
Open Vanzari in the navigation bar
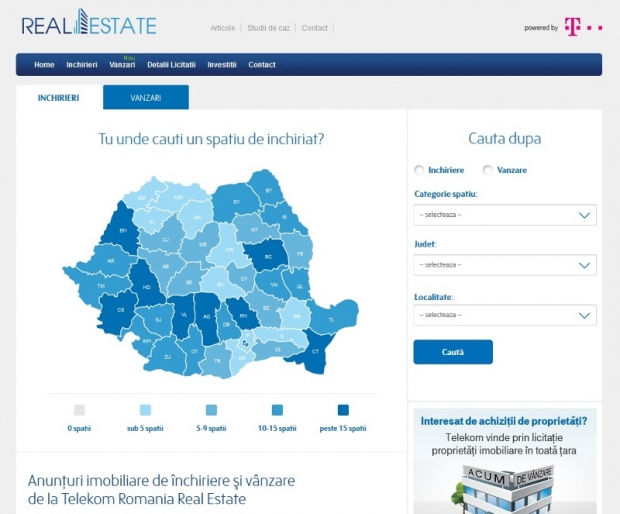[122, 64]
